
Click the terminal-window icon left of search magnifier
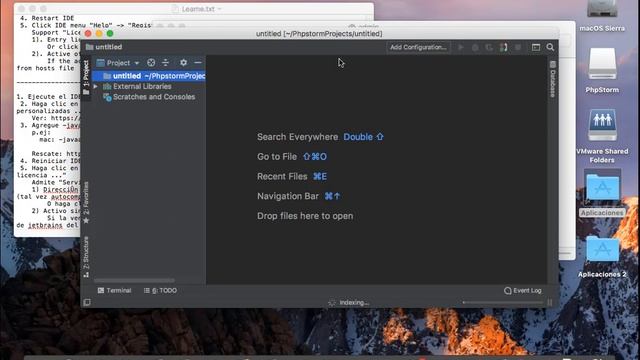point(536,47)
